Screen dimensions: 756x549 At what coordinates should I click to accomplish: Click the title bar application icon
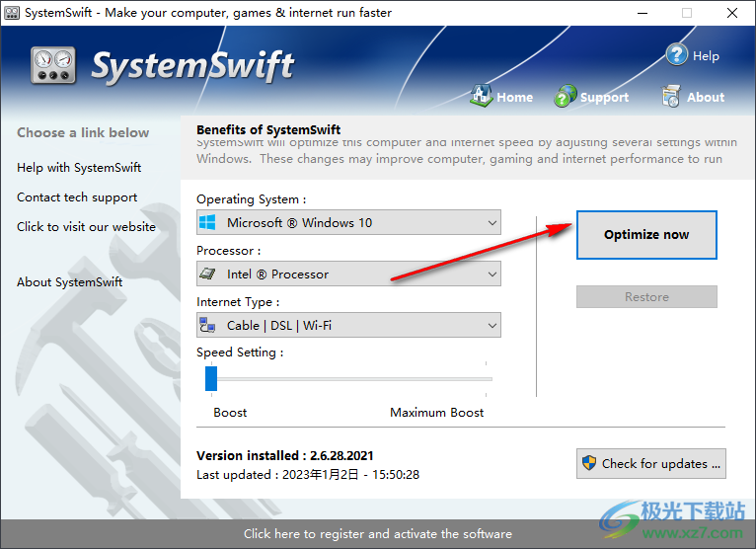click(12, 13)
